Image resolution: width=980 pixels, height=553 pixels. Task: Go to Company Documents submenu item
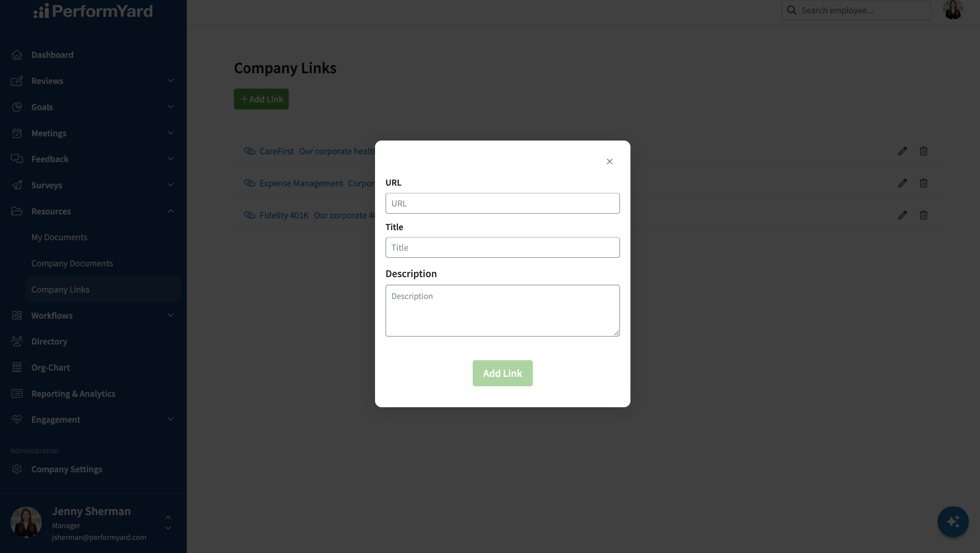[x=72, y=263]
